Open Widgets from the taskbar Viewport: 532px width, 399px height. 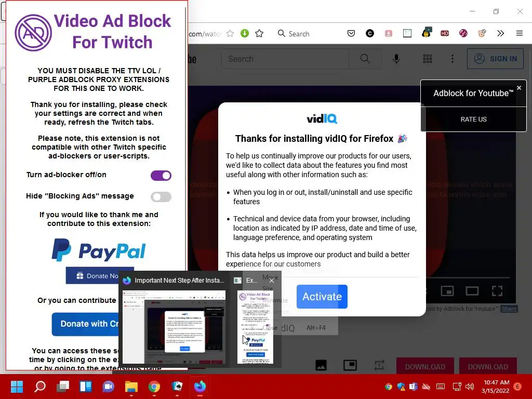(86, 387)
